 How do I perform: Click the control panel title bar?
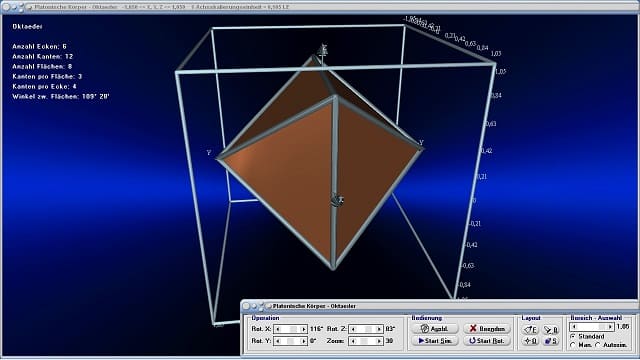coord(440,306)
